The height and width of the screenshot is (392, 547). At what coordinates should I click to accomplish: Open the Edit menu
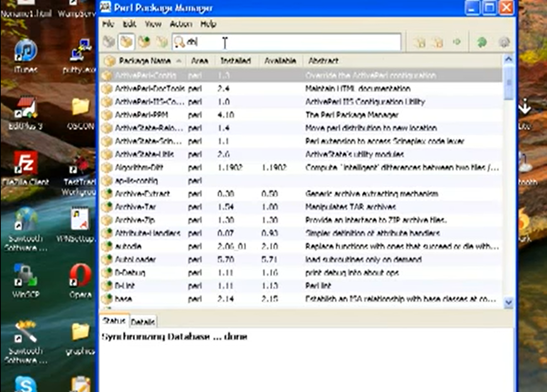point(130,24)
